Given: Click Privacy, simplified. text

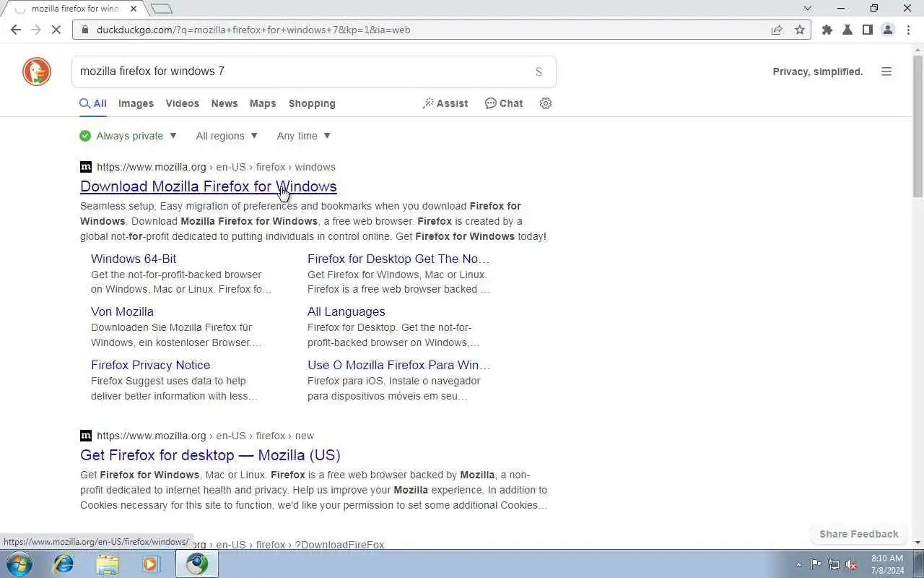Looking at the screenshot, I should (x=818, y=72).
